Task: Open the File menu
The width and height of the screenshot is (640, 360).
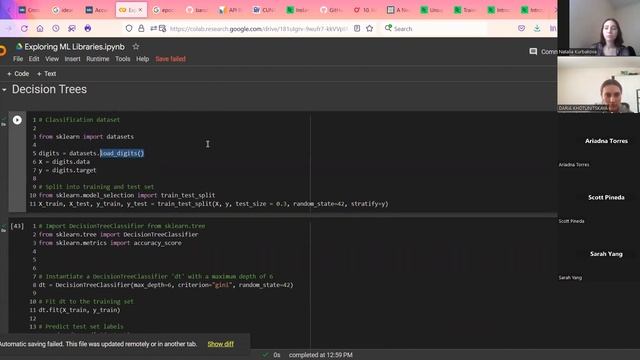Action: click(x=18, y=59)
